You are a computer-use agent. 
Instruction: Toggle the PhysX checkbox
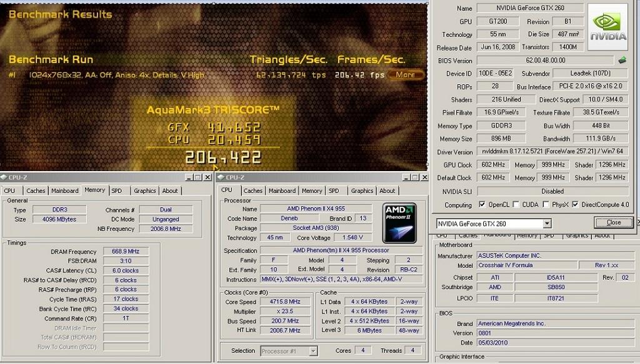(546, 204)
